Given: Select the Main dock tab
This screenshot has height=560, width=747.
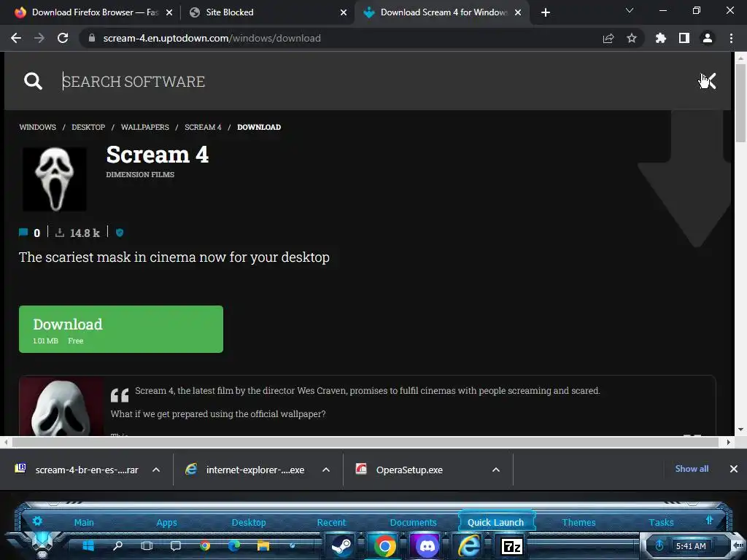Looking at the screenshot, I should (x=84, y=522).
